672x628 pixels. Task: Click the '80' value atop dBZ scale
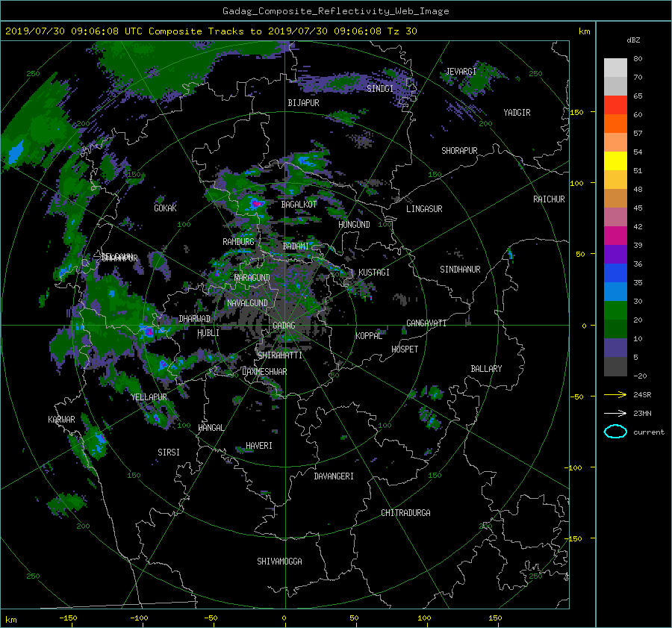(x=638, y=59)
